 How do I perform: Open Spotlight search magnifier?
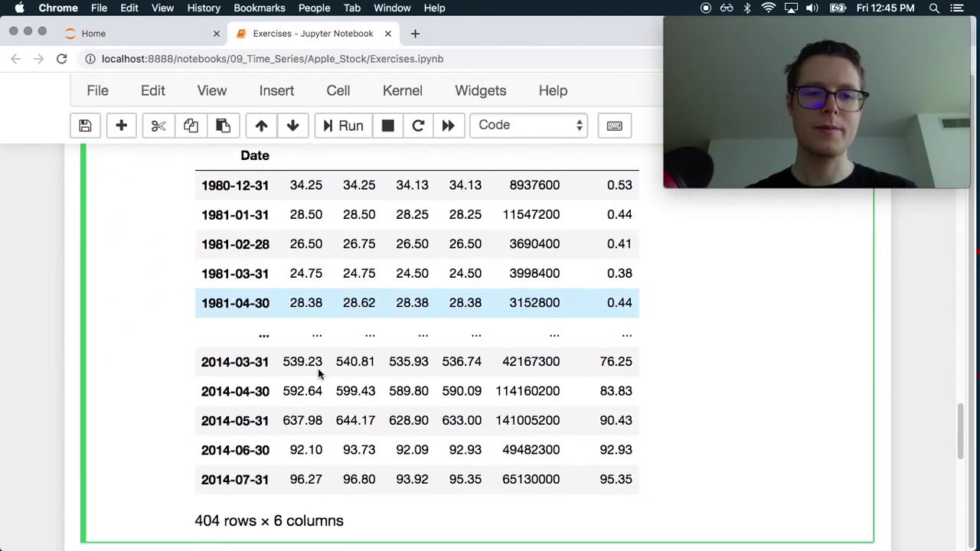coord(934,8)
